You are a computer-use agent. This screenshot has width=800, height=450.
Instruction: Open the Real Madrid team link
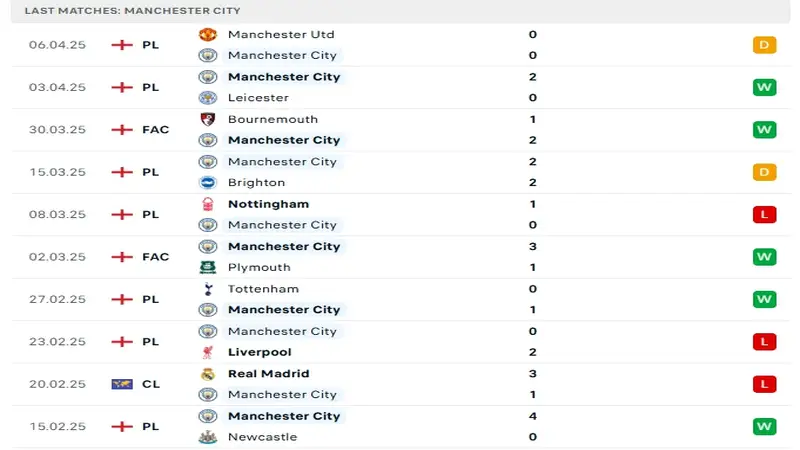pyautogui.click(x=268, y=373)
